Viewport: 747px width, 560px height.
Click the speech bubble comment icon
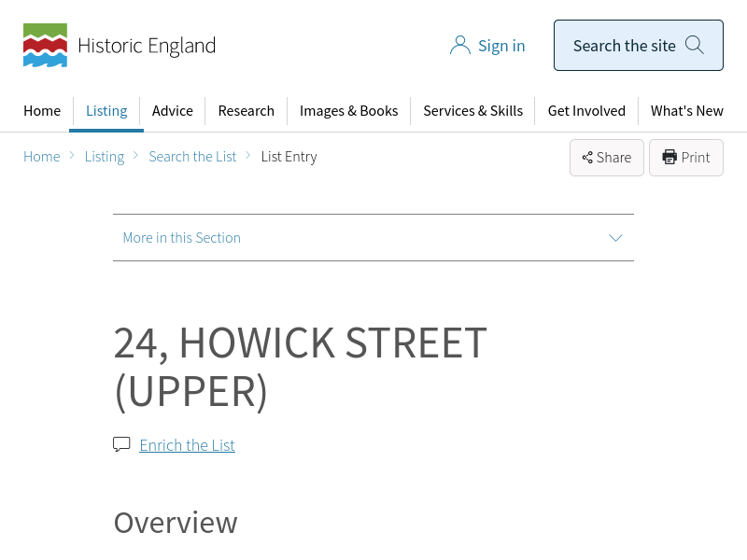pos(121,444)
